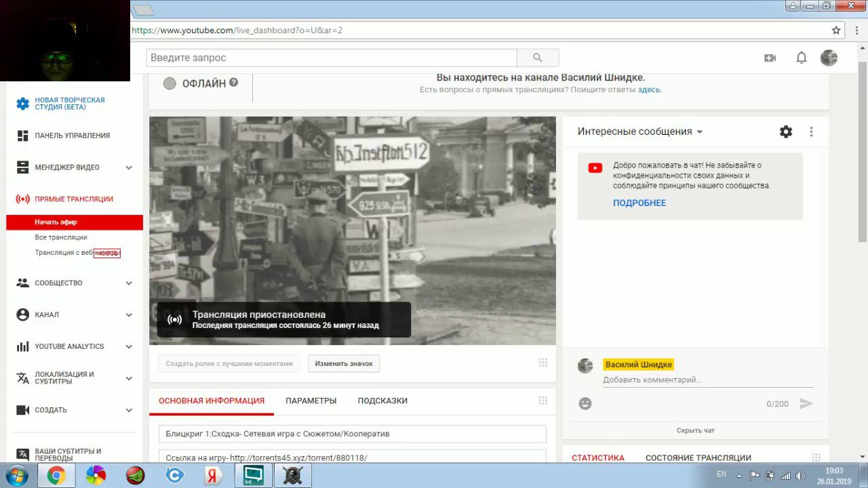The height and width of the screenshot is (488, 868).
Task: Click the Локализация и субтитры translate icon
Action: 23,378
